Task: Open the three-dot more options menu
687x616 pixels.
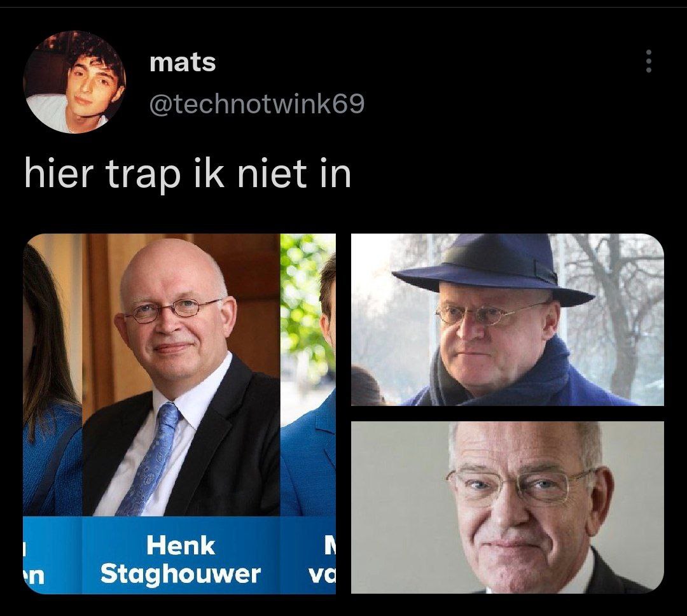Action: pos(649,61)
